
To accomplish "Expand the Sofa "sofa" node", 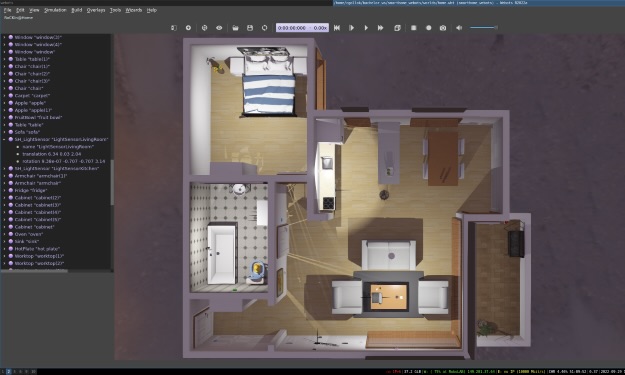I will [4, 132].
